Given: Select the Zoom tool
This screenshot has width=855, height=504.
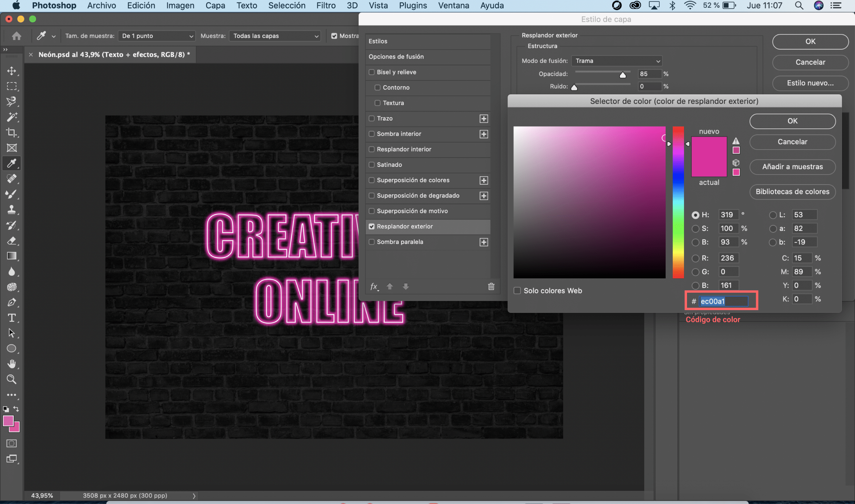Looking at the screenshot, I should click(x=12, y=380).
